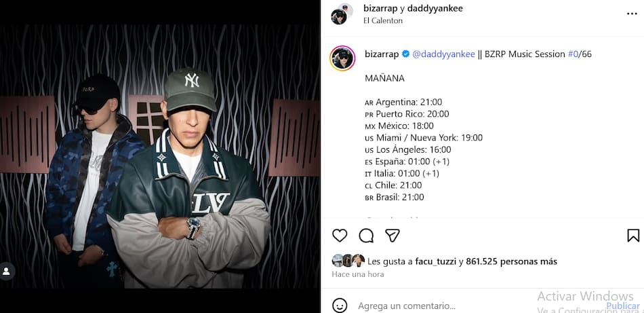Save post using the bookmark icon
The image size is (644, 313).
tap(633, 236)
